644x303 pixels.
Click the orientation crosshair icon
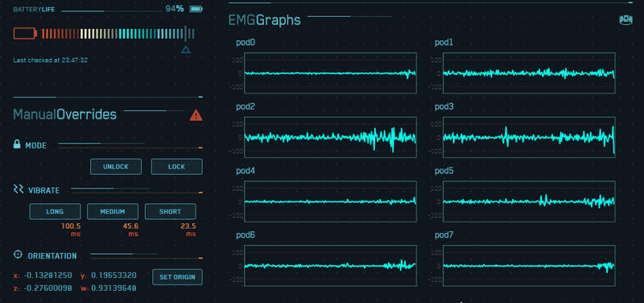[18, 255]
